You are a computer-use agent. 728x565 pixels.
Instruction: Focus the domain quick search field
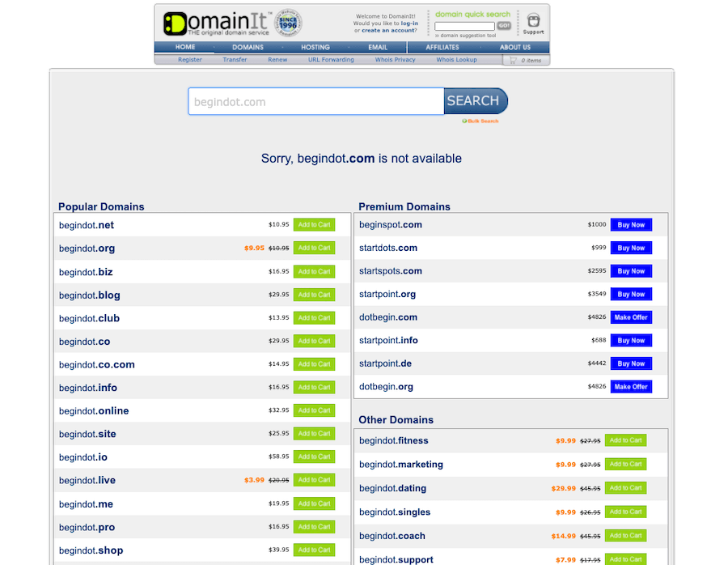[464, 26]
